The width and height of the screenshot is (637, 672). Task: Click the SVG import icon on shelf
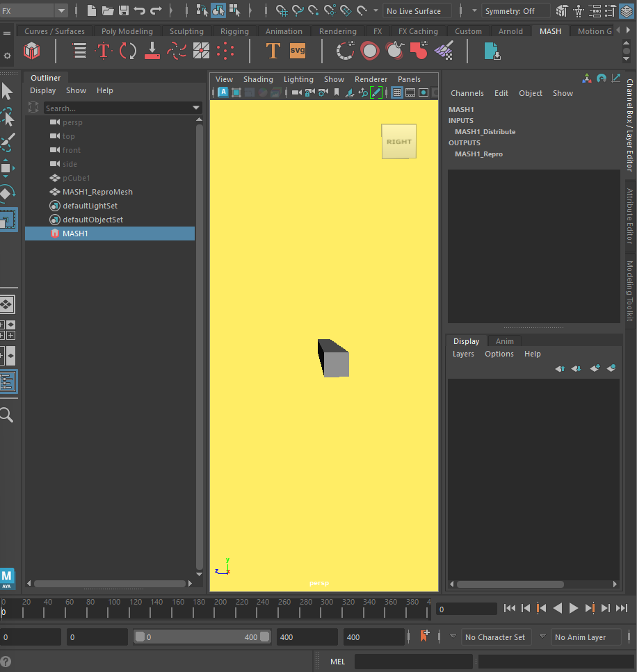click(298, 51)
